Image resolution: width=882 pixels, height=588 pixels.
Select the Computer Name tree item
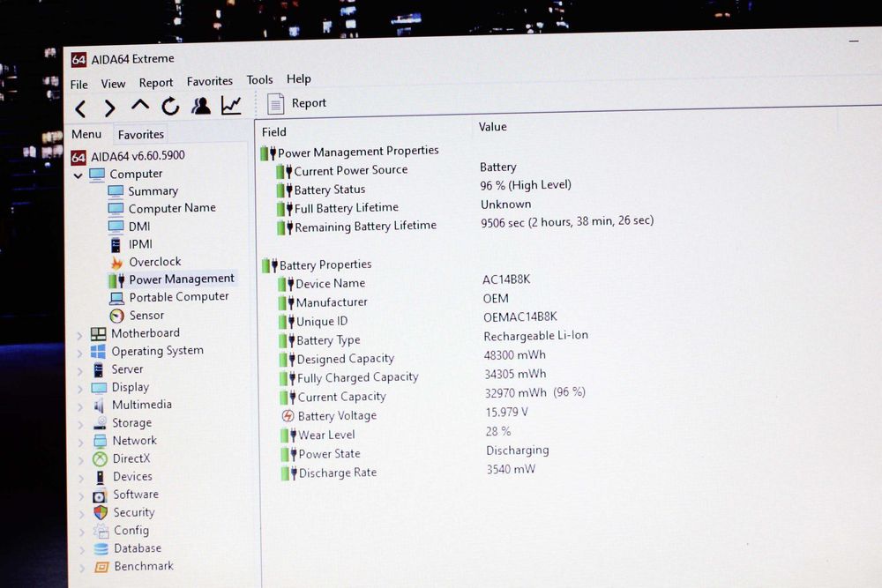click(x=172, y=208)
